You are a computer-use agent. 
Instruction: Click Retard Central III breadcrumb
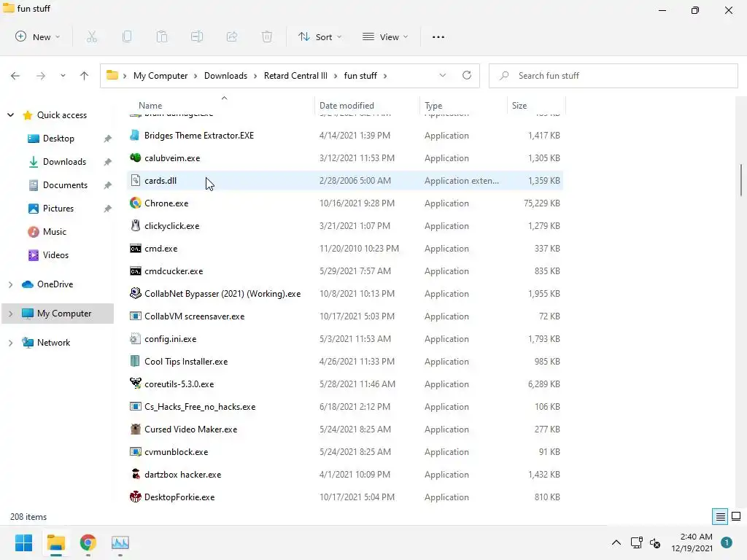(295, 76)
